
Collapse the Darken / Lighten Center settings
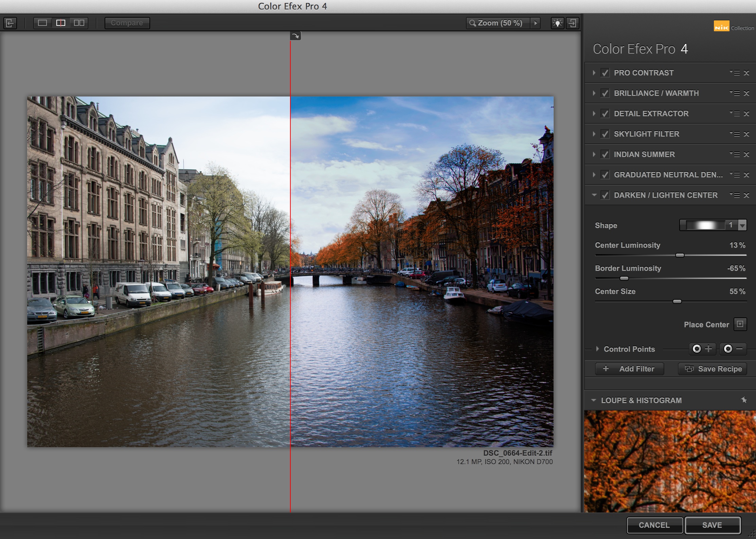coord(594,195)
